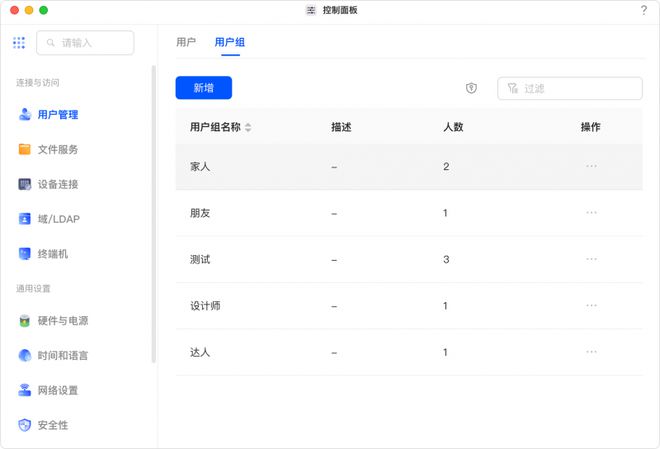660x449 pixels.
Task: Go to 网络设置 in sidebar
Action: click(57, 391)
